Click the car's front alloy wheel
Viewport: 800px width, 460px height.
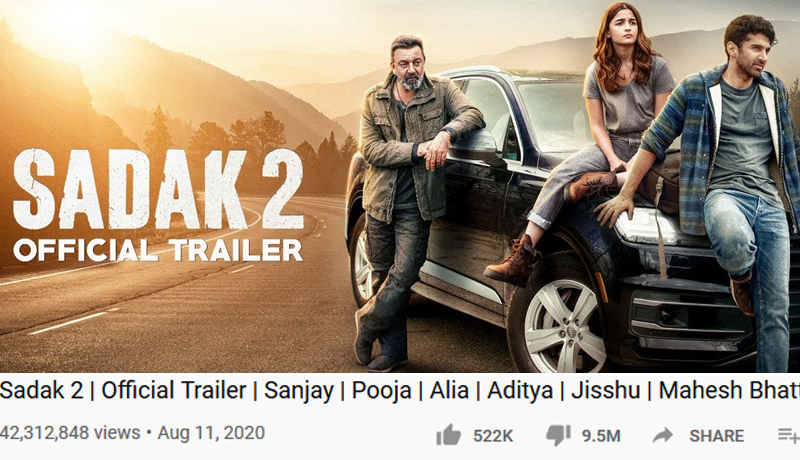point(560,325)
